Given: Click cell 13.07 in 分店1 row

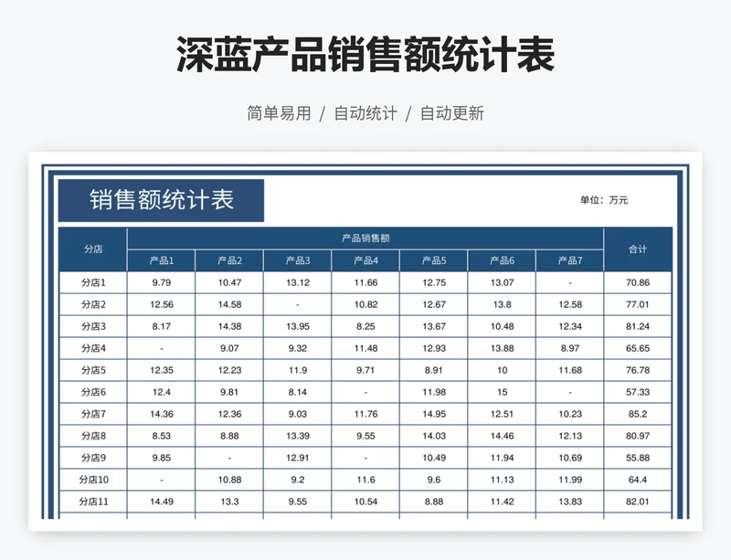Looking at the screenshot, I should [x=502, y=282].
